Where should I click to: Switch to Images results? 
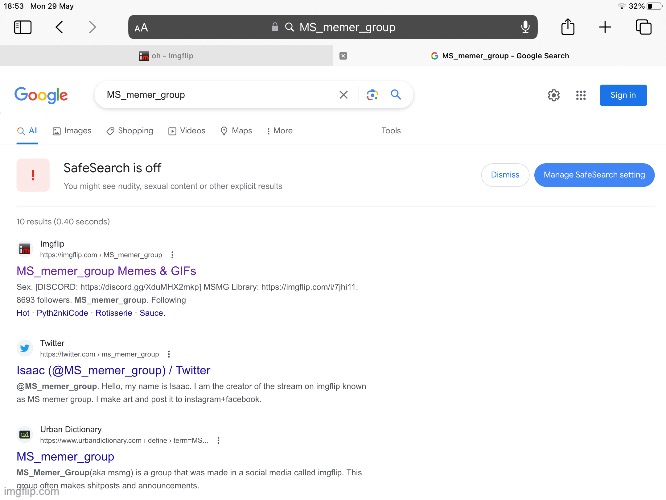coord(72,131)
